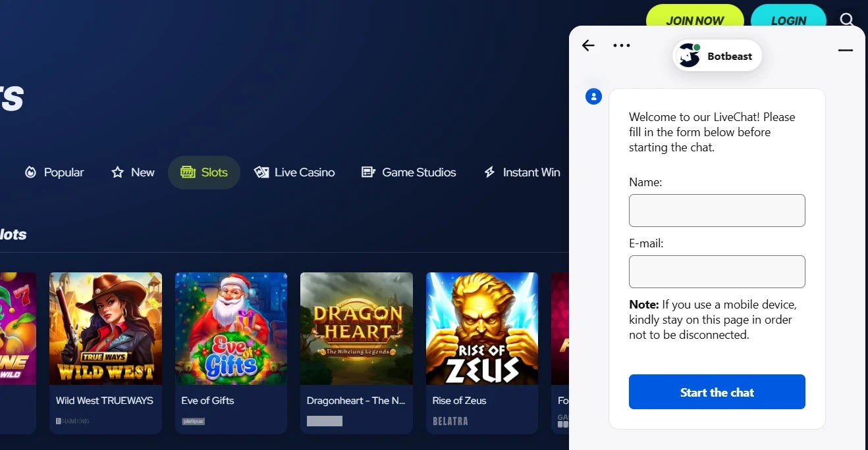Open Rise of Zeus game thumbnail

(x=482, y=329)
